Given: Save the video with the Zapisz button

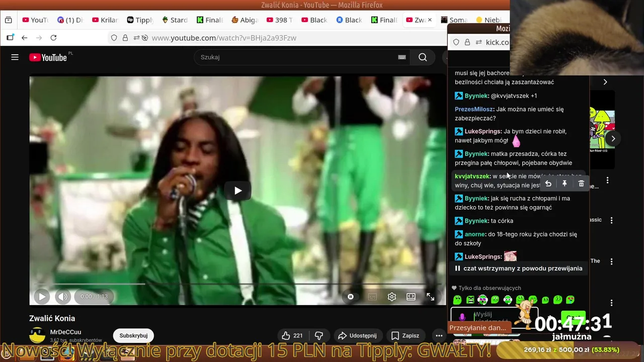Looking at the screenshot, I should click(x=406, y=335).
